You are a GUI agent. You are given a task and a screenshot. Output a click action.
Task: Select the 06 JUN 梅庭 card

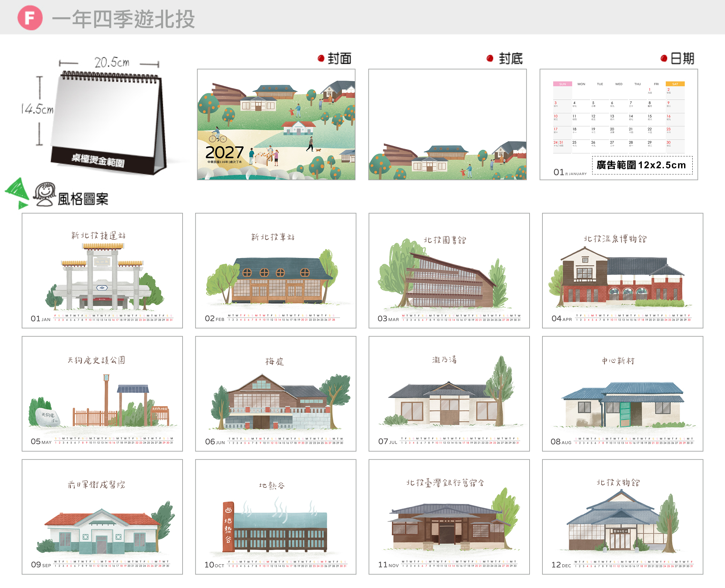point(276,394)
